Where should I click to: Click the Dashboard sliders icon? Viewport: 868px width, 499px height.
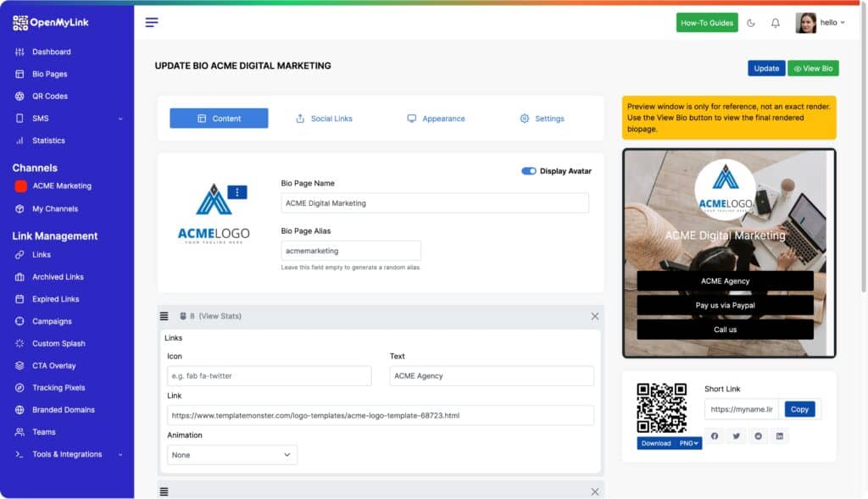[x=19, y=52]
